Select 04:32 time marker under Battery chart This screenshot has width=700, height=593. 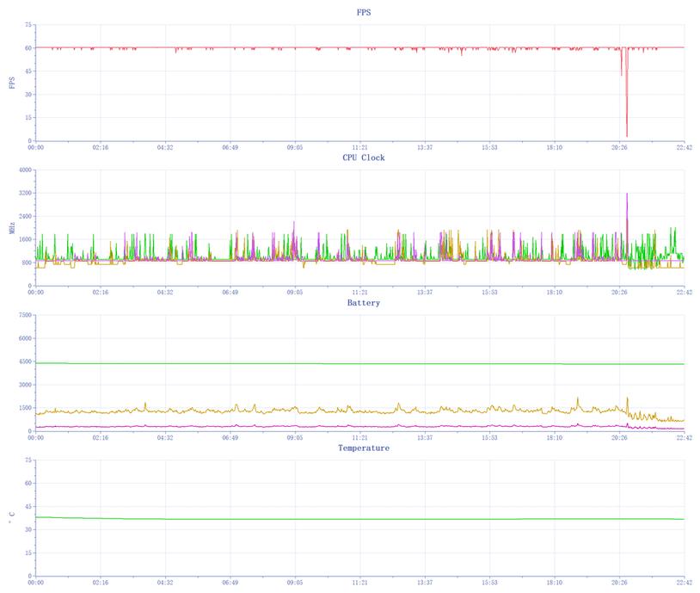click(x=165, y=437)
